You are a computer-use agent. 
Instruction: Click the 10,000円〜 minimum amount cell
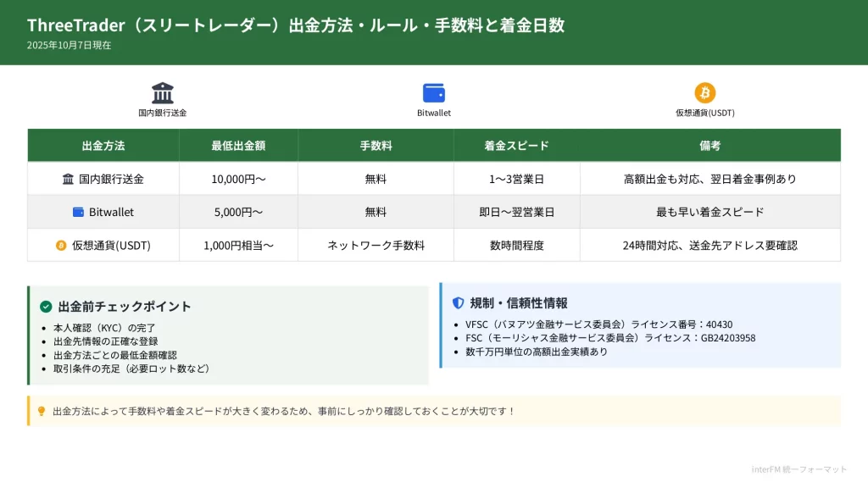pos(238,179)
